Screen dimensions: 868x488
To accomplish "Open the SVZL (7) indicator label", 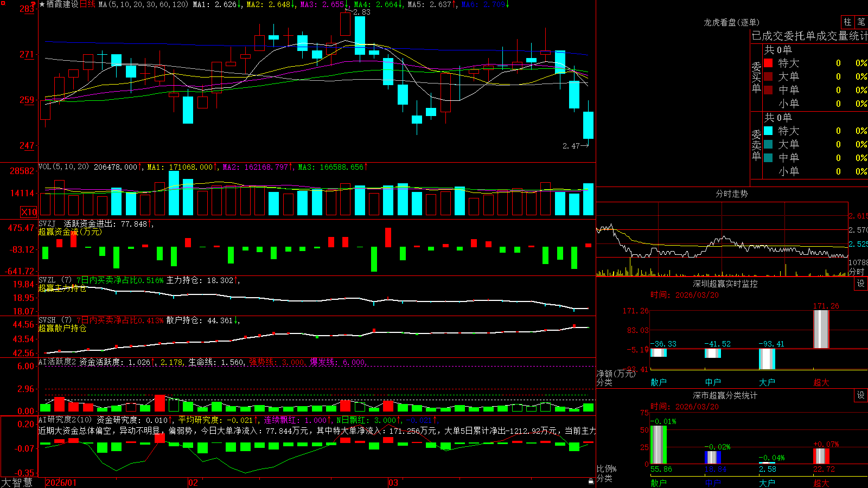I will pyautogui.click(x=55, y=280).
